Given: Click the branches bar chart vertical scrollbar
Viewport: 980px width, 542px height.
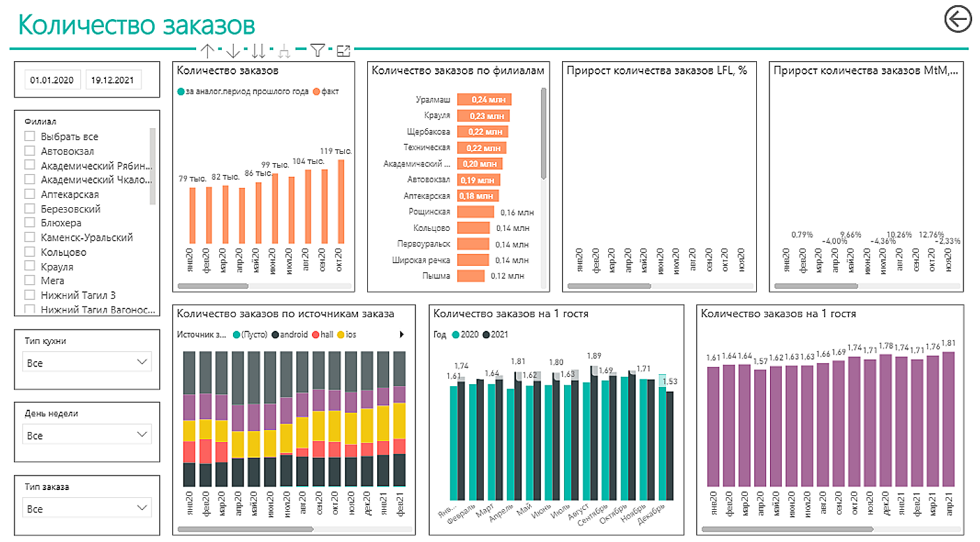Looking at the screenshot, I should pyautogui.click(x=544, y=134).
